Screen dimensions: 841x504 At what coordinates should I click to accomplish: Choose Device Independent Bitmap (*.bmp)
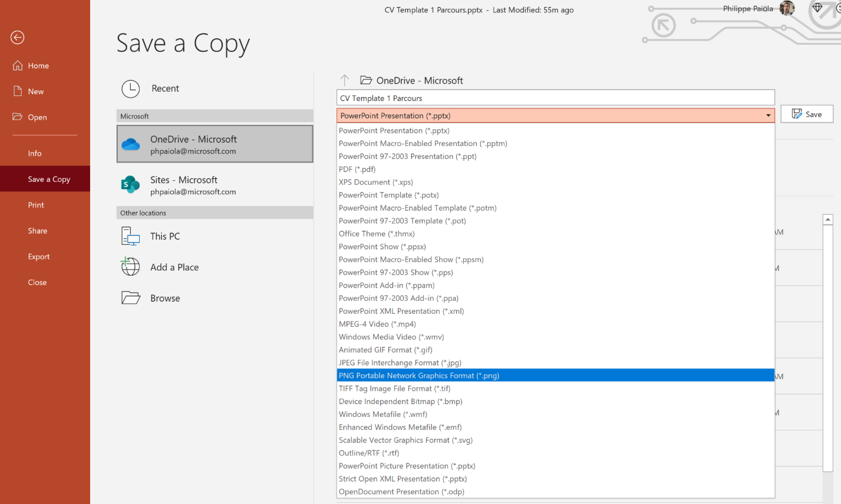tap(555, 402)
